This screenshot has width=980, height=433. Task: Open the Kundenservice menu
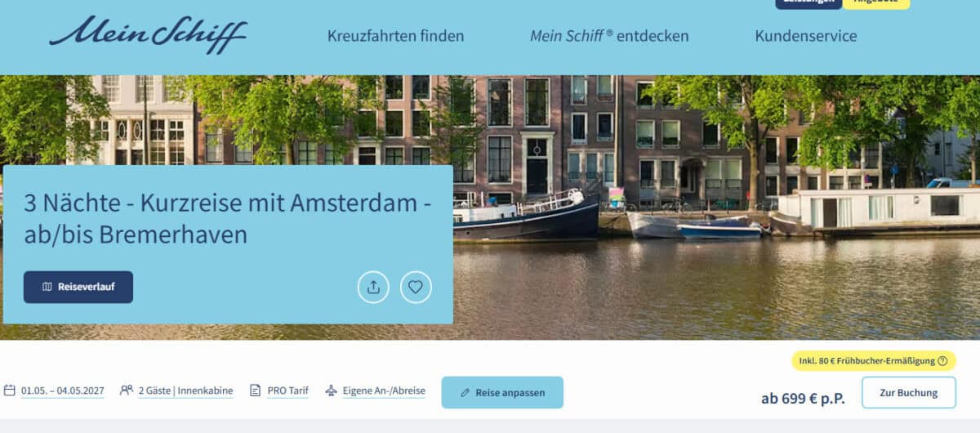click(806, 36)
